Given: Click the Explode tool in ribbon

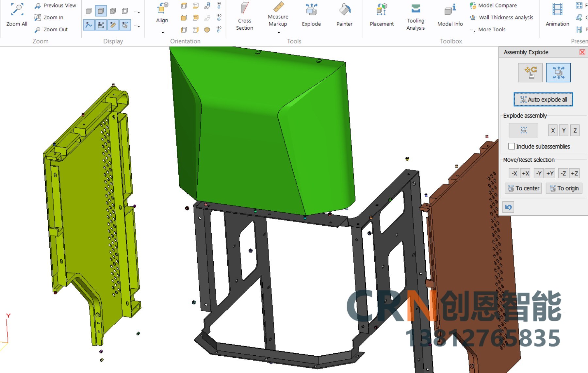Looking at the screenshot, I should 311,15.
